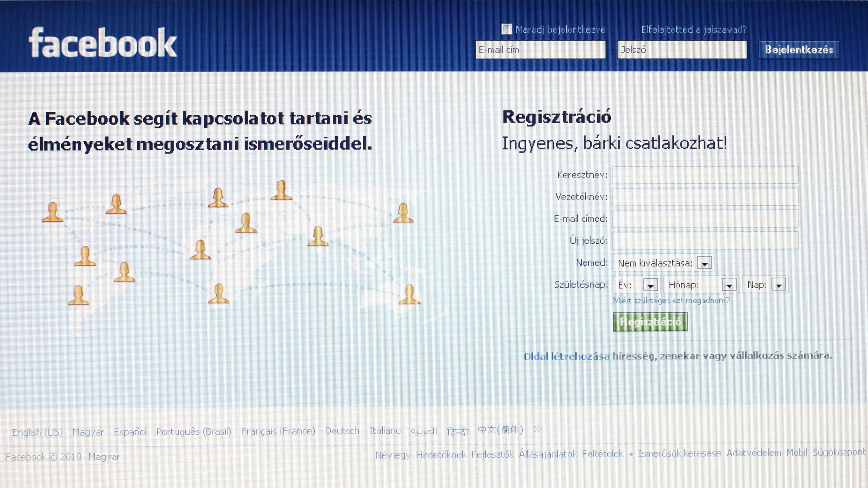Switch language to Français (France)
Screen dimensions: 868x488
tap(278, 431)
